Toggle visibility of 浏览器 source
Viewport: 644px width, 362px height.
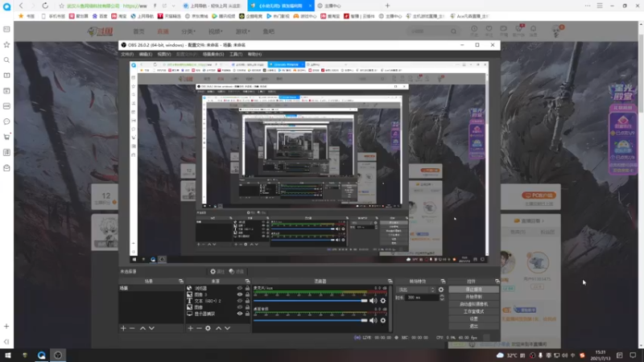pyautogui.click(x=239, y=288)
